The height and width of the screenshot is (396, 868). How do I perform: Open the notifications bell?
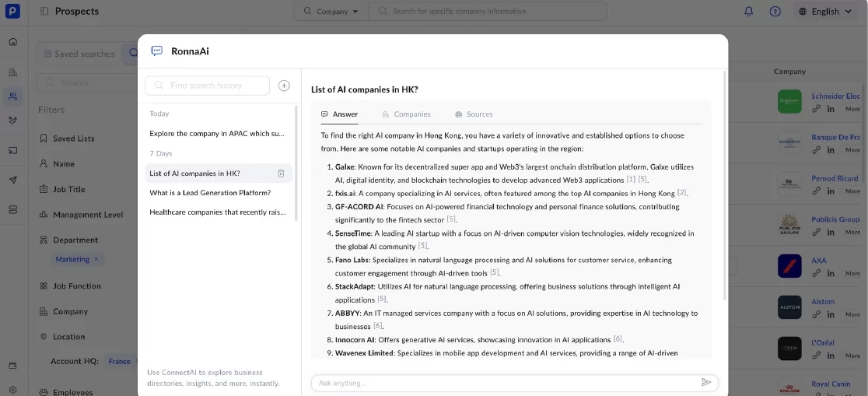[x=748, y=12]
